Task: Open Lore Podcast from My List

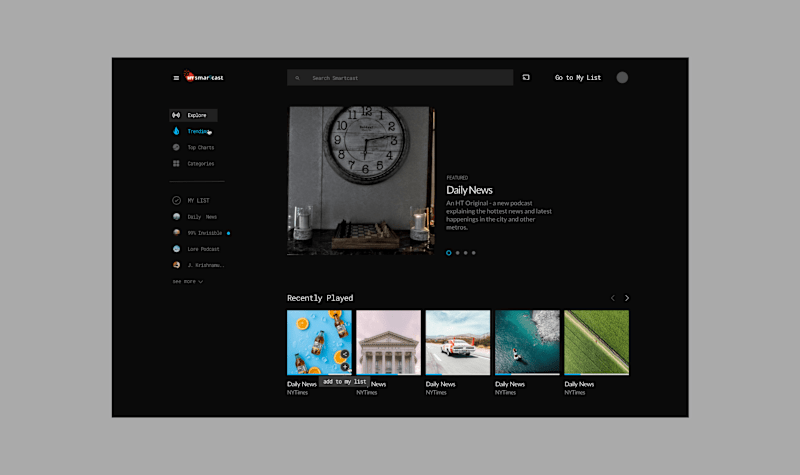Action: tap(204, 249)
